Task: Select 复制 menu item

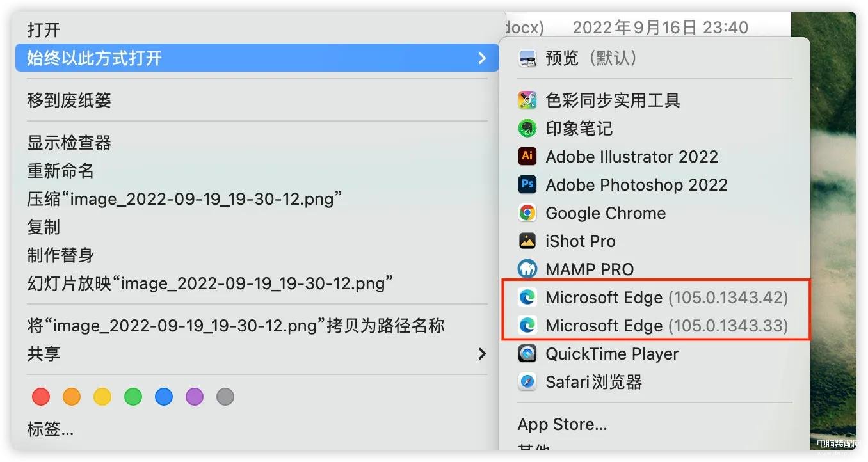Action: (257, 227)
